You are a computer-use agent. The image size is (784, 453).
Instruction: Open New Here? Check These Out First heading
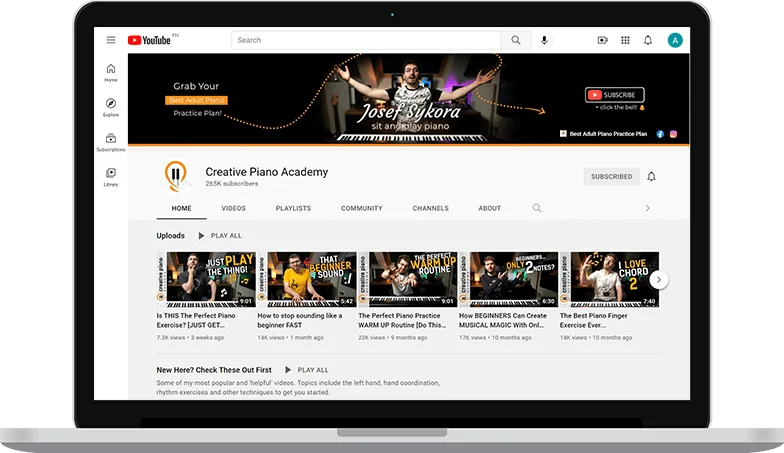click(214, 370)
